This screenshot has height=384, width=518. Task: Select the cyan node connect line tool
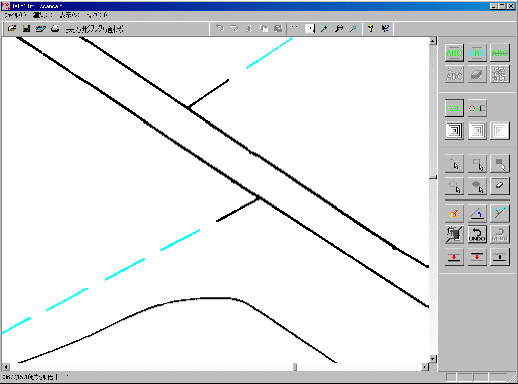[499, 213]
